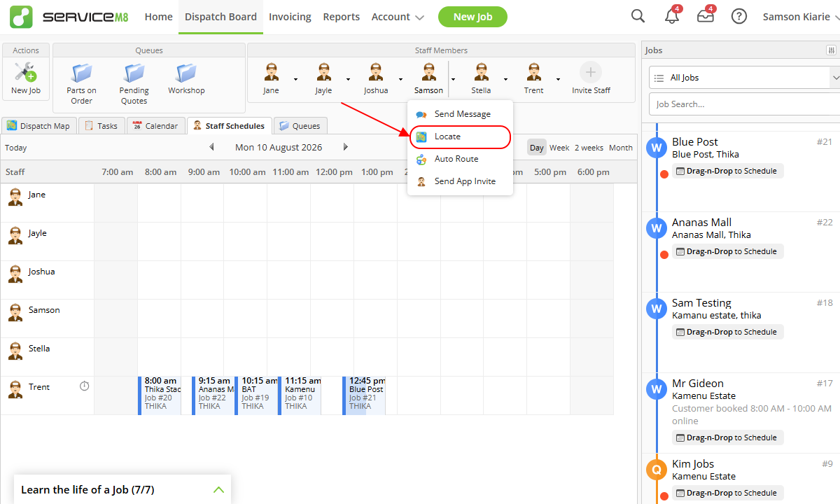Select staff member Jane avatar in toolbar
The image size is (840, 504).
[271, 72]
